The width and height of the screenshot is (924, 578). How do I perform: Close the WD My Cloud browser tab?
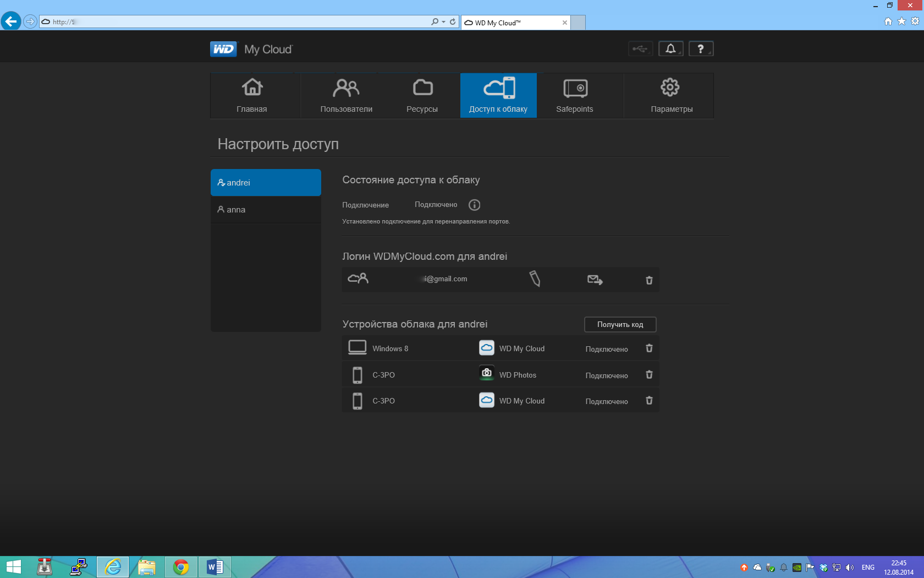(564, 23)
